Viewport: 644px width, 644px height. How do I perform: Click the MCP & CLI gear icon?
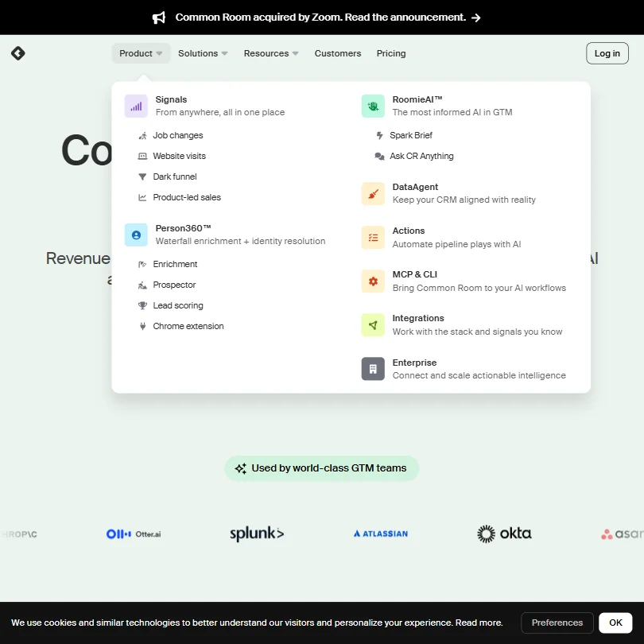pyautogui.click(x=373, y=281)
